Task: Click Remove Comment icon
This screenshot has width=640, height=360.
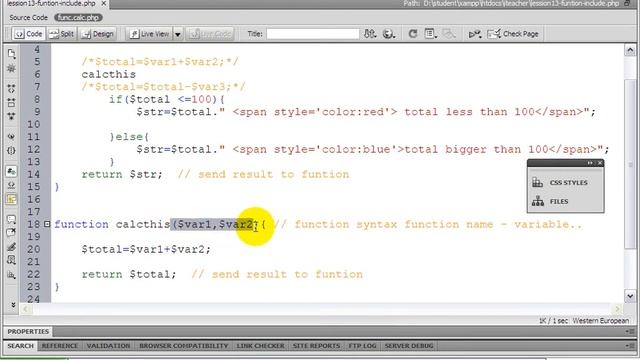Action: click(x=11, y=233)
